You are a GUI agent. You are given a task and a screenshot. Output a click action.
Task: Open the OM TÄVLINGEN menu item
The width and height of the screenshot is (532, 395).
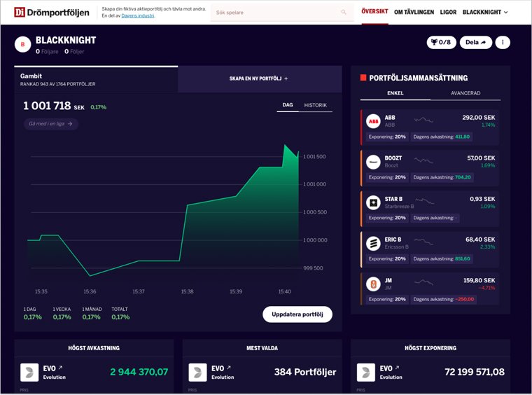coord(414,12)
